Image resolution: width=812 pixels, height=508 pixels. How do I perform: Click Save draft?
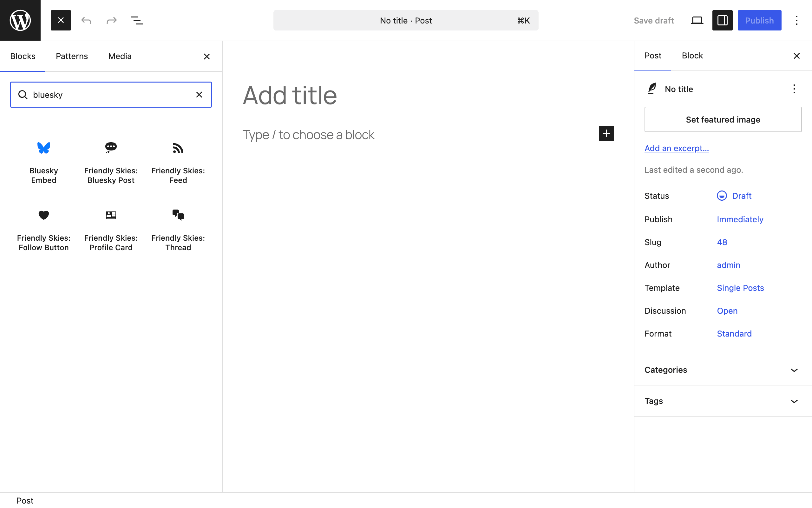coord(653,21)
